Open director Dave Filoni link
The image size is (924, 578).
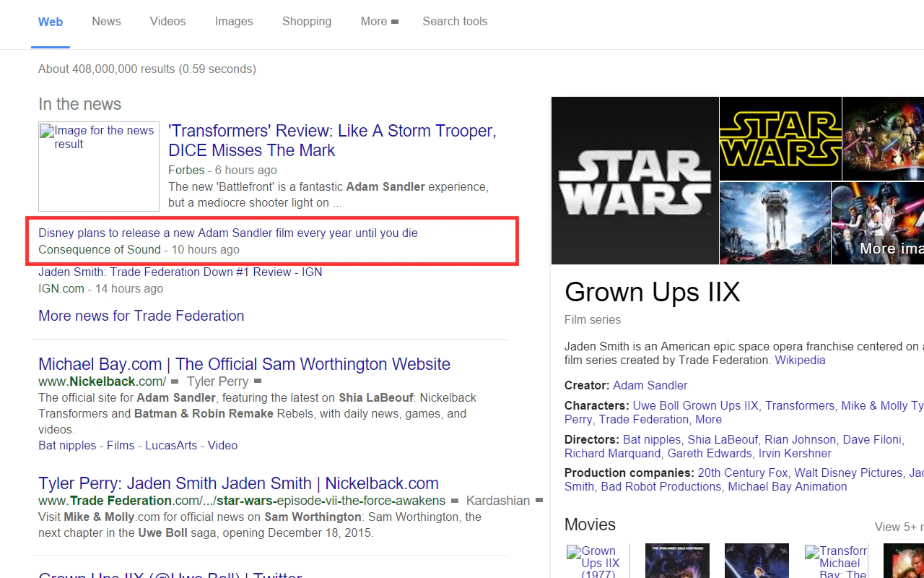click(x=872, y=439)
